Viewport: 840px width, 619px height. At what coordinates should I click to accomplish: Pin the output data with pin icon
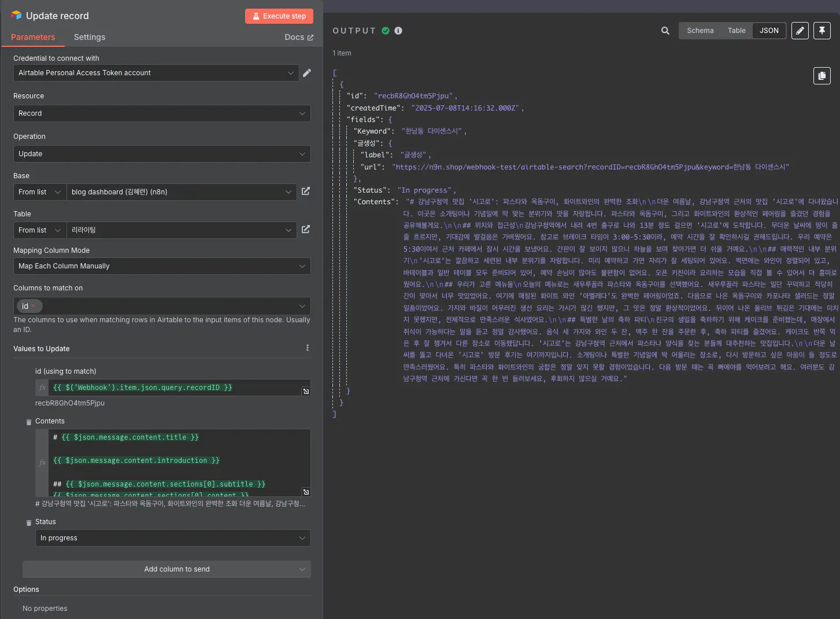pyautogui.click(x=822, y=31)
